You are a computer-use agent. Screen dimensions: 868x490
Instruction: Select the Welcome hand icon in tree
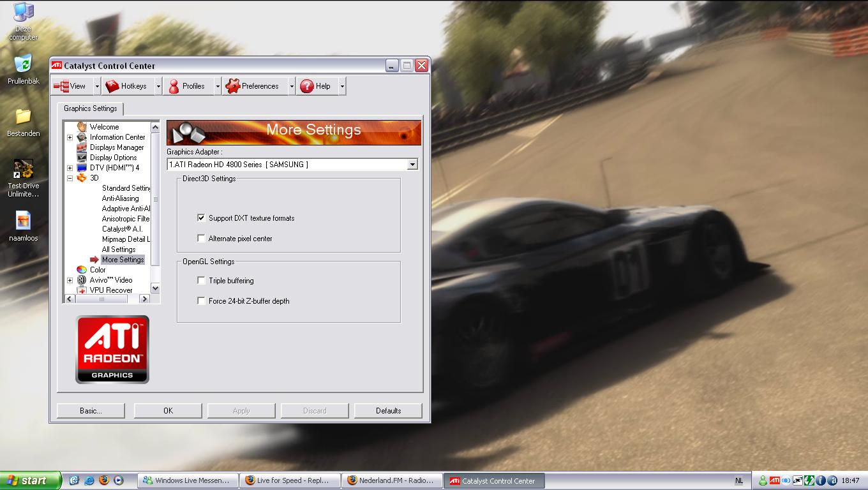point(82,127)
